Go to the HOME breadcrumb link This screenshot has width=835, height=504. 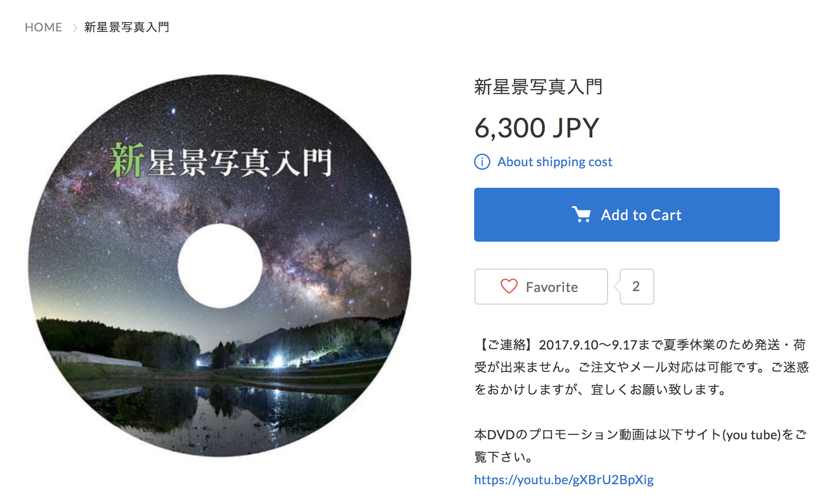point(43,27)
